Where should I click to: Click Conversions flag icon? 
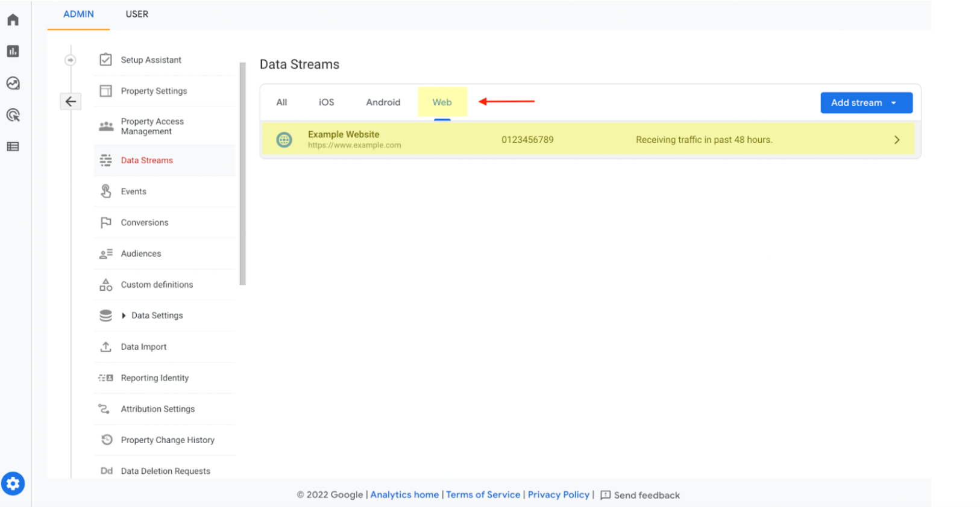(105, 222)
